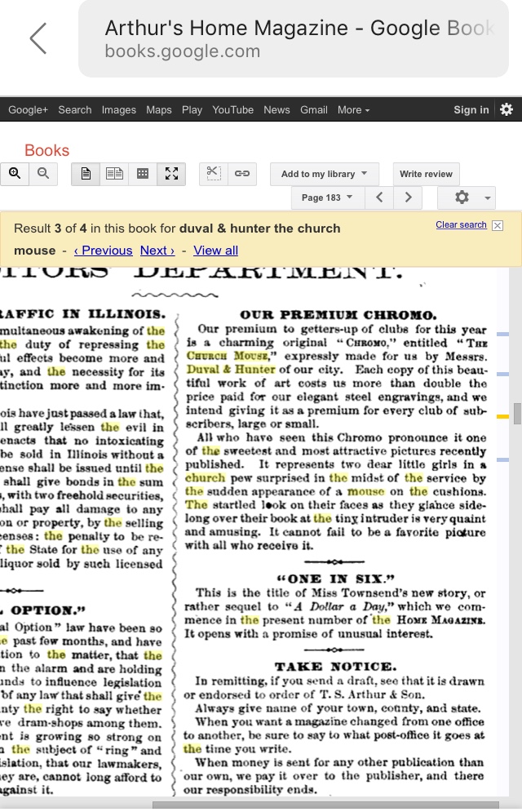Open the link share tool
The image size is (522, 812).
(x=242, y=174)
